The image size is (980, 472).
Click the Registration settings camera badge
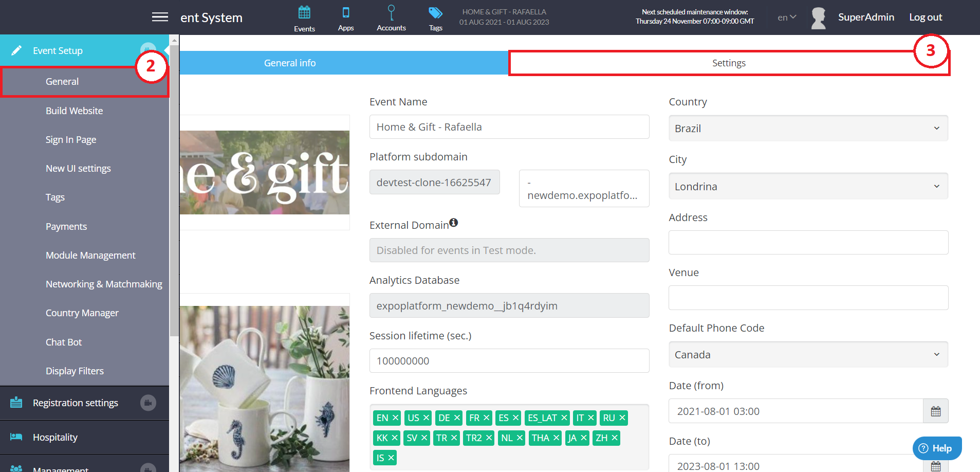[148, 403]
